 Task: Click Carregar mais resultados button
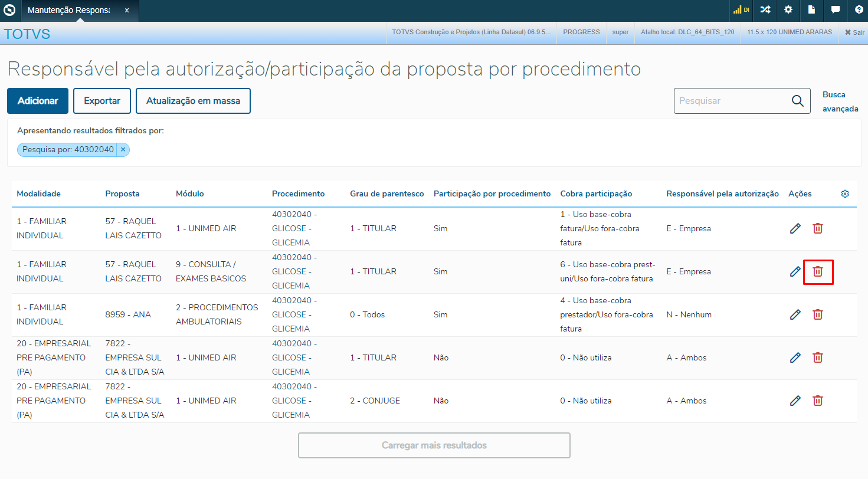[x=434, y=445]
